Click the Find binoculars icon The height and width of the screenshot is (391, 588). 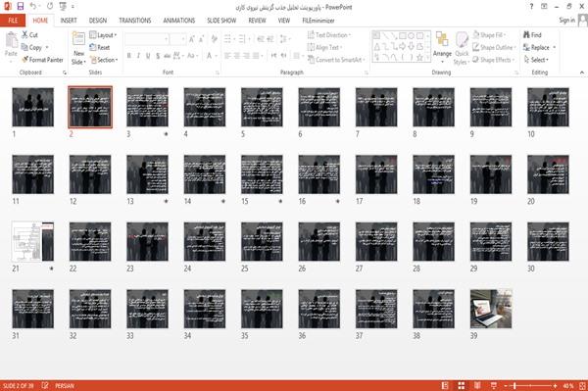pos(527,35)
